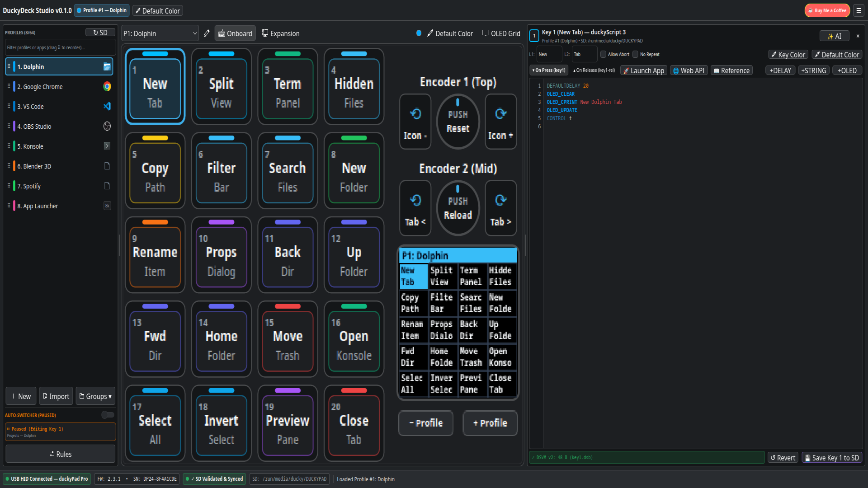Select key 20 Close Tab

[354, 423]
